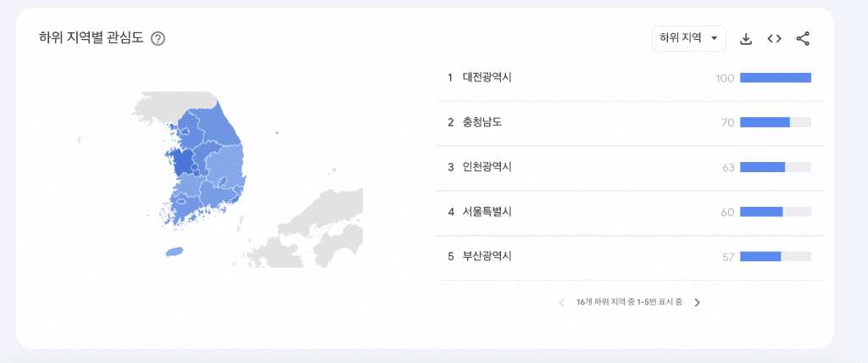Image resolution: width=868 pixels, height=363 pixels.
Task: Click the 하위 지역별 관심도 heading
Action: click(x=92, y=38)
